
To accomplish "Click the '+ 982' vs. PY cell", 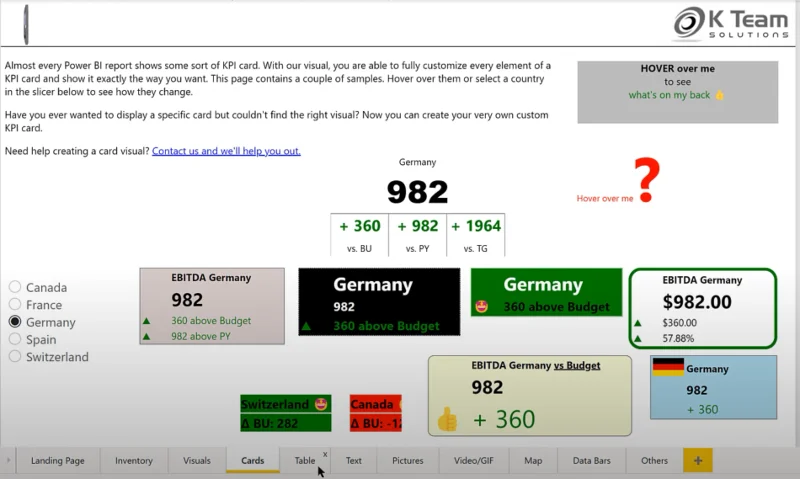I will click(417, 235).
